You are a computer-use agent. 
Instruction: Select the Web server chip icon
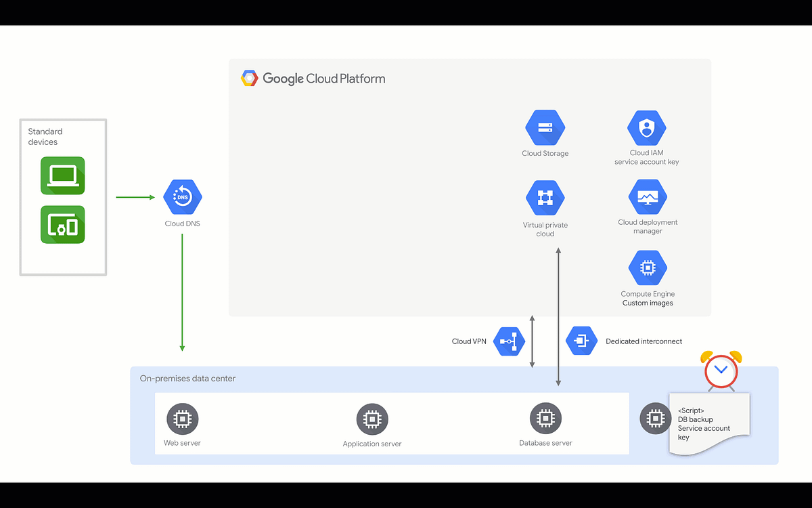click(x=182, y=418)
